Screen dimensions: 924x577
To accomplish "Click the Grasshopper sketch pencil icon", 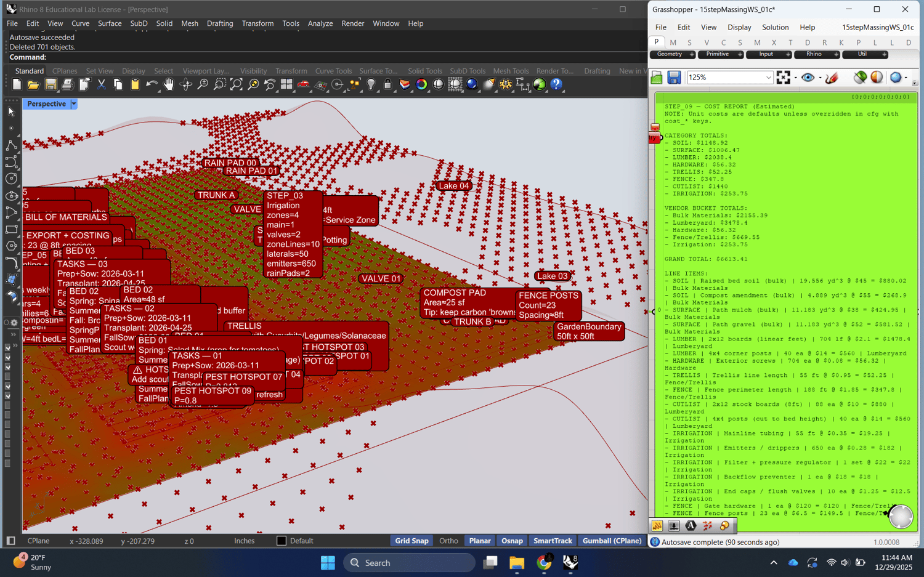I will coord(832,78).
